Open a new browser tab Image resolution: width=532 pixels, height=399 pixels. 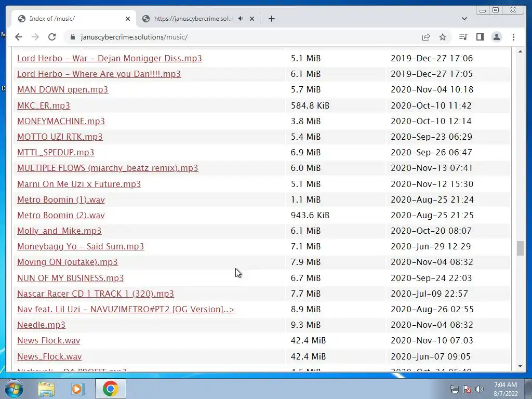click(x=271, y=19)
